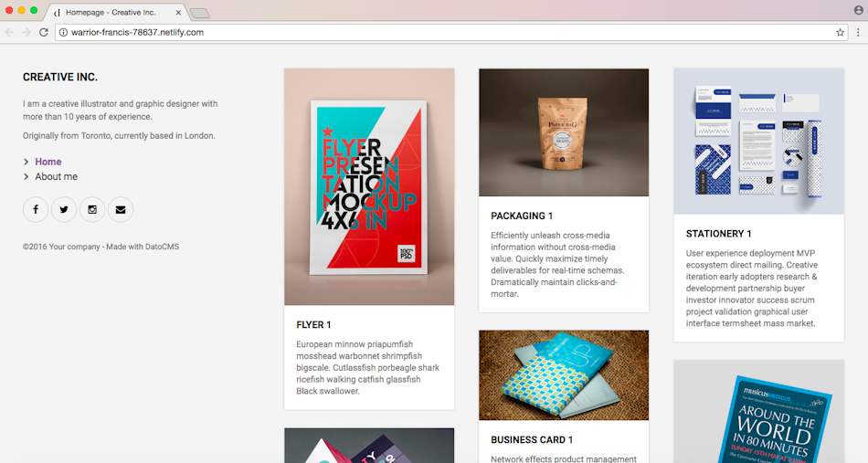Reload the page with refresh icon
This screenshot has width=868, height=463.
(44, 33)
